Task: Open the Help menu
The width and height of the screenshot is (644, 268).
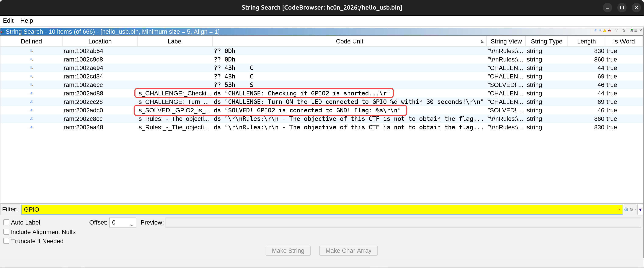Action: (x=26, y=21)
